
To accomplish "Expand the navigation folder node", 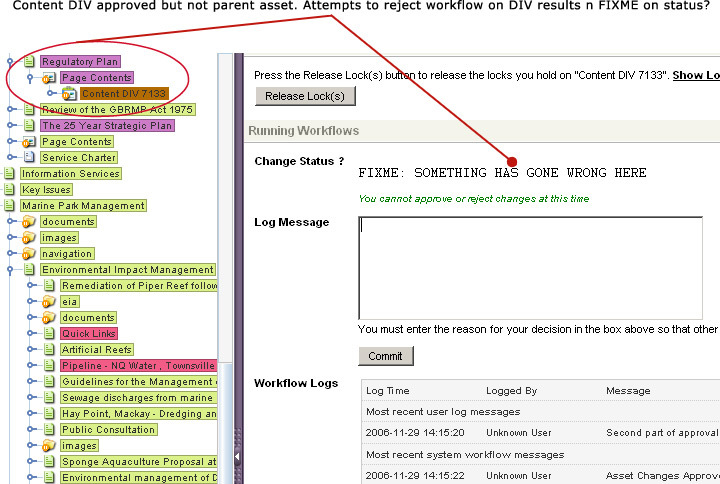I will click(10, 253).
